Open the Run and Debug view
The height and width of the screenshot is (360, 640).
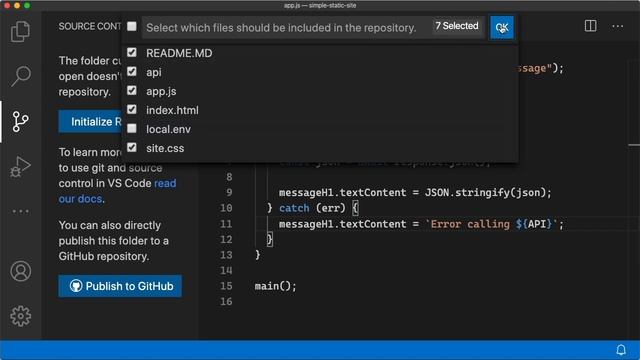tap(20, 167)
